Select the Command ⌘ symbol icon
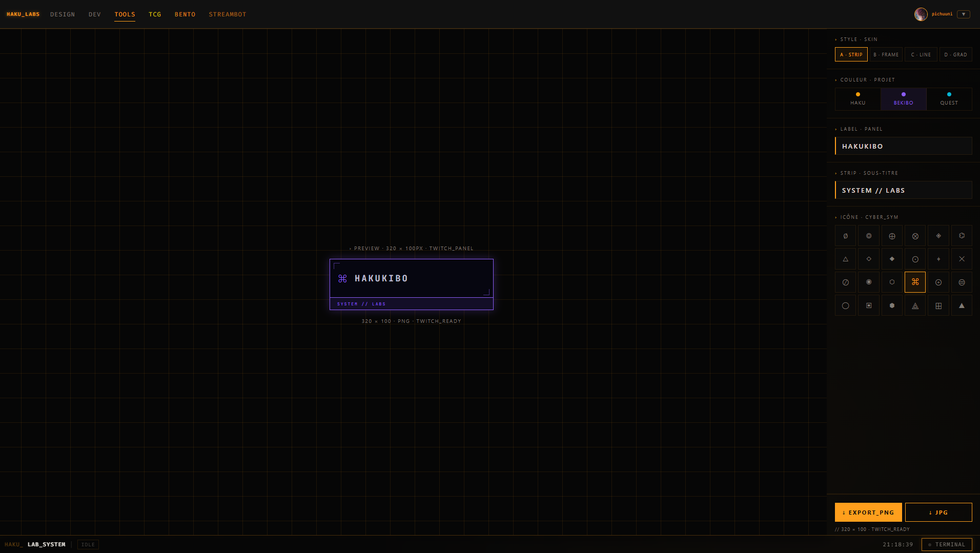This screenshot has height=553, width=980. pos(915,282)
